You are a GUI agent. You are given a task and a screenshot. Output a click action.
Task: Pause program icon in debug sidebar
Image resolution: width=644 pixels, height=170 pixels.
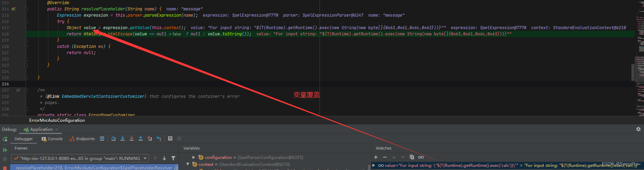[x=5, y=159]
